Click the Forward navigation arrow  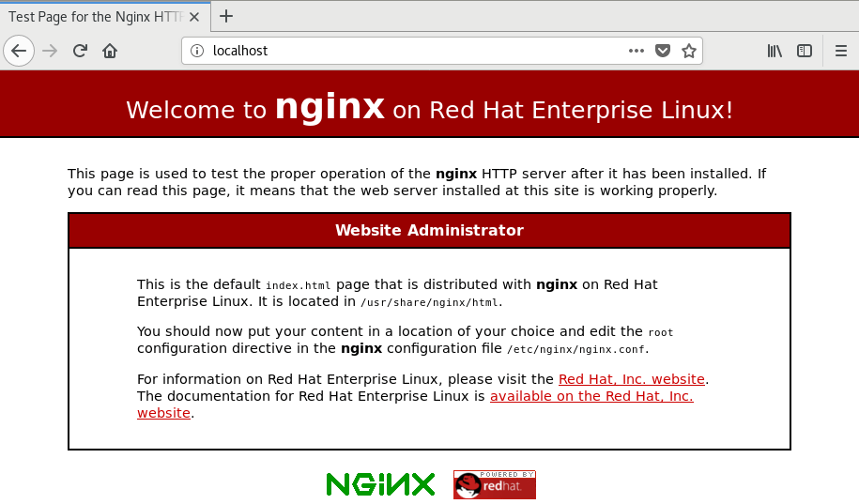point(50,51)
